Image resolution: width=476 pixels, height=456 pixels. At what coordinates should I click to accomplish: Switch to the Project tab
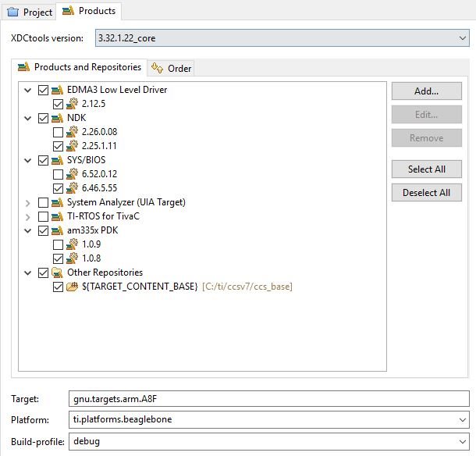tap(30, 12)
